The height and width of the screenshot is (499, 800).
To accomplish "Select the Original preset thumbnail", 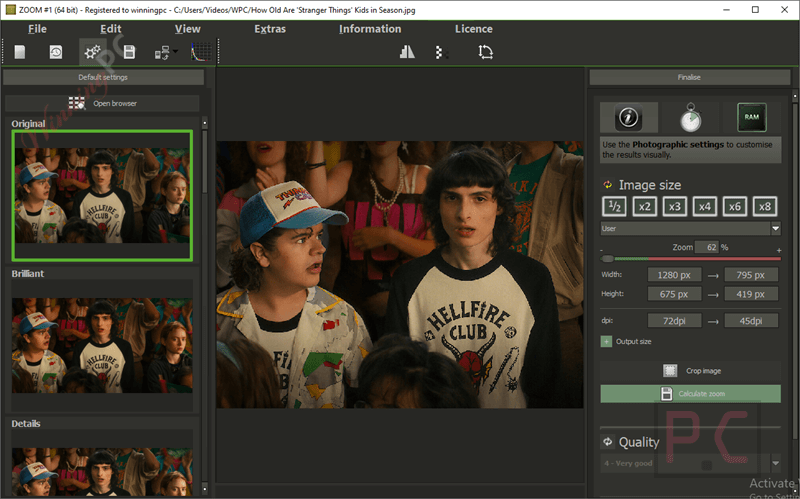I will coord(102,195).
